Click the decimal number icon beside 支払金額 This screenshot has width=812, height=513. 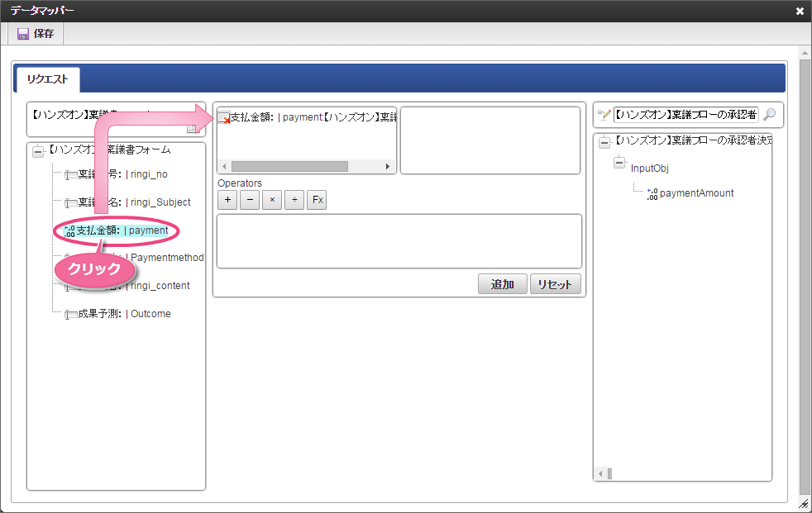pos(69,231)
